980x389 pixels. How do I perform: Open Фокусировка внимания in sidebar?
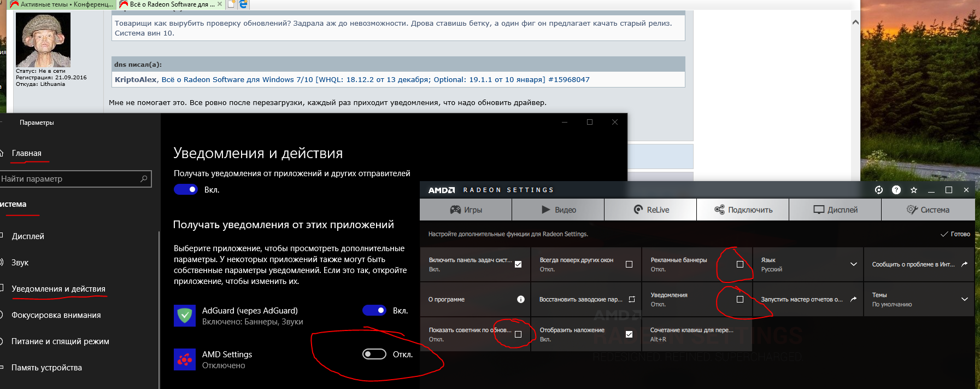coord(56,315)
